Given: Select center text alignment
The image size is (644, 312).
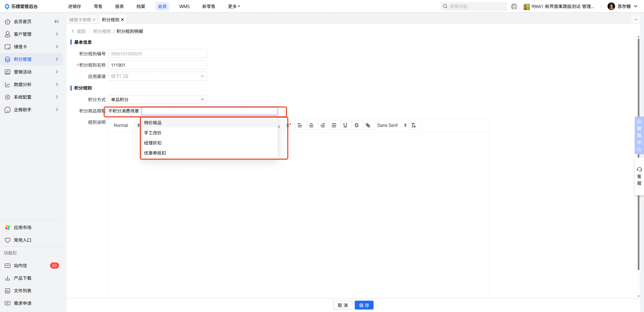Looking at the screenshot, I should click(311, 125).
